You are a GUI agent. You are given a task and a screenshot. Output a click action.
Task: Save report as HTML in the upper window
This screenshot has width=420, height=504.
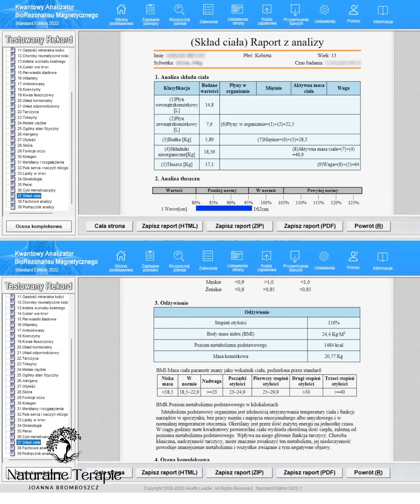pos(170,226)
